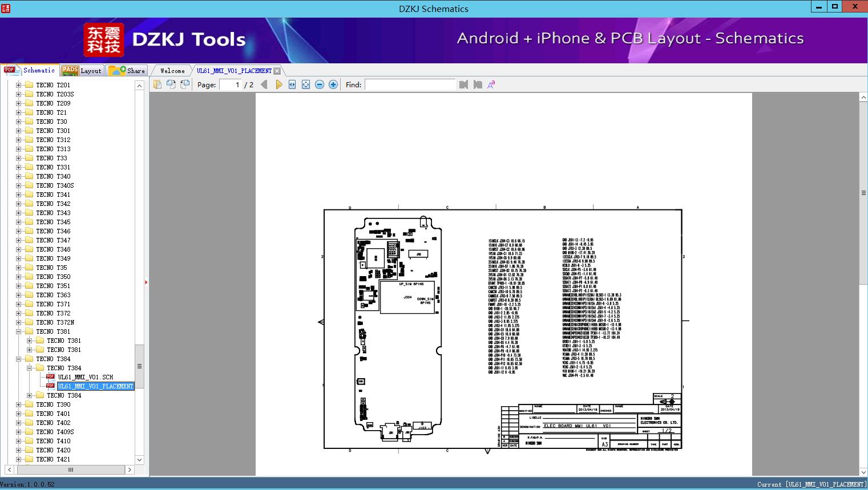Click the Current file name in status bar

click(811, 484)
